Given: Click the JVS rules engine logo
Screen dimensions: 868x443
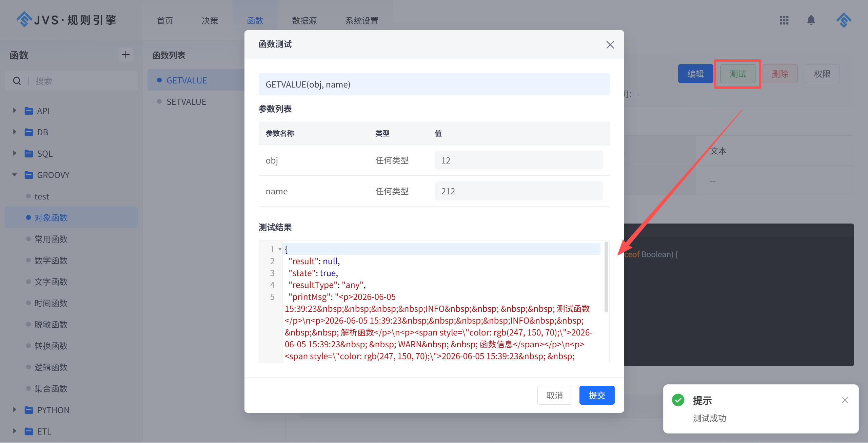Looking at the screenshot, I should click(66, 20).
